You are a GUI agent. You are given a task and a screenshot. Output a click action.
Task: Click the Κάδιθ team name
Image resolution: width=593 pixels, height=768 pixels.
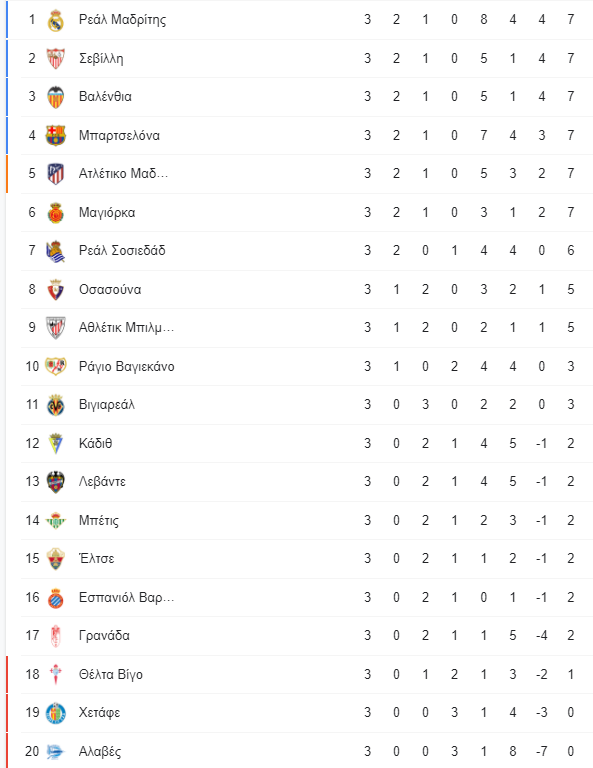(x=95, y=443)
